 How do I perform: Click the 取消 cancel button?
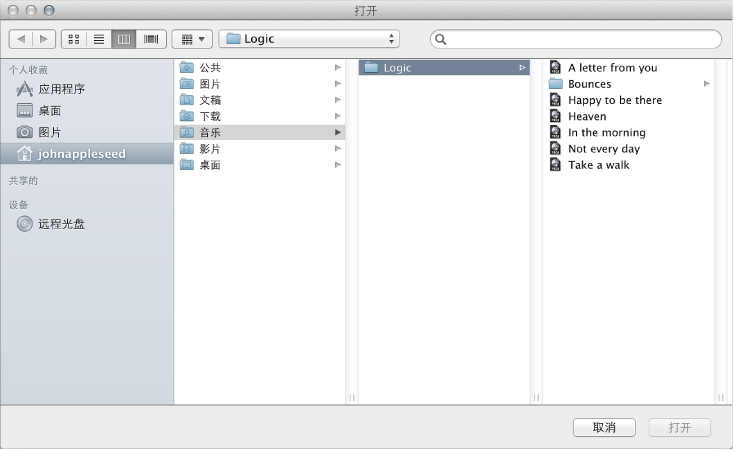(x=604, y=428)
